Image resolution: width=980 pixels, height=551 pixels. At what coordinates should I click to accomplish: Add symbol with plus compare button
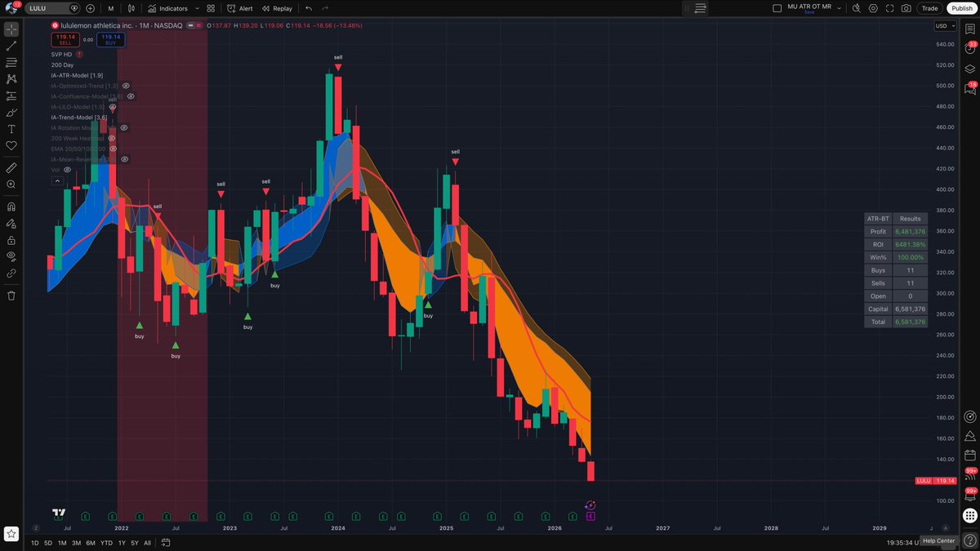90,8
